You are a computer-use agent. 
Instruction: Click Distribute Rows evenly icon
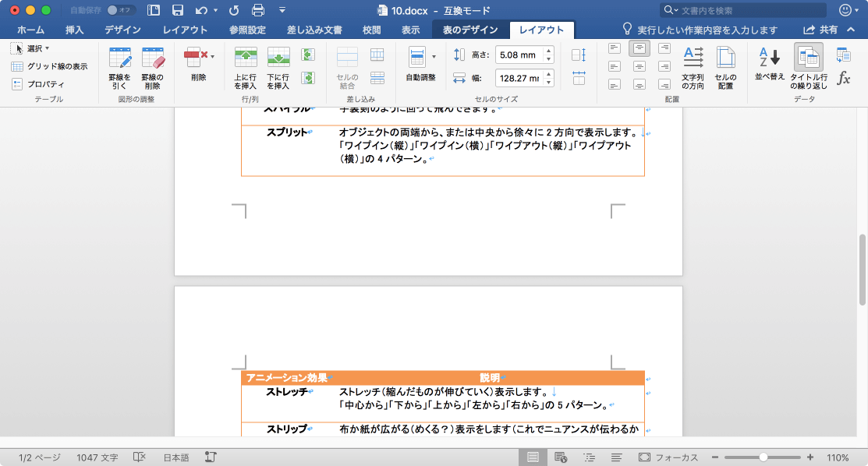[579, 55]
